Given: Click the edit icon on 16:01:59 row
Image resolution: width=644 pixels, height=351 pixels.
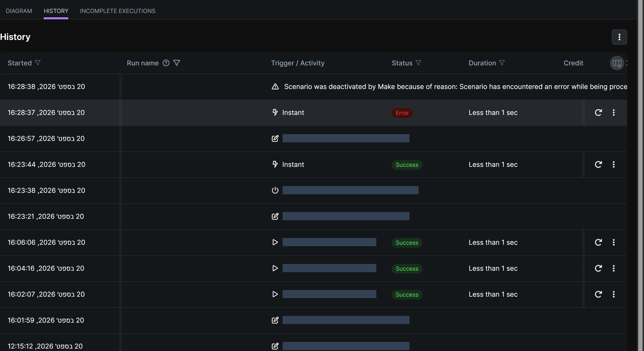Looking at the screenshot, I should click(x=275, y=320).
